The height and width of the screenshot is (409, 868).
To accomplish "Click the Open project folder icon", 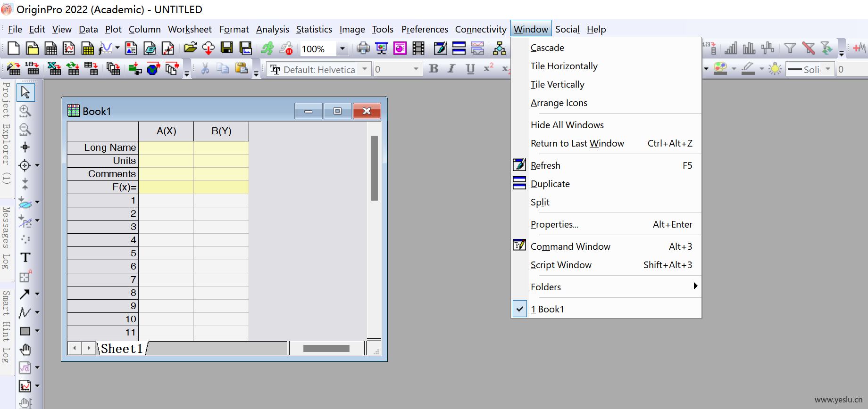I will [x=190, y=48].
